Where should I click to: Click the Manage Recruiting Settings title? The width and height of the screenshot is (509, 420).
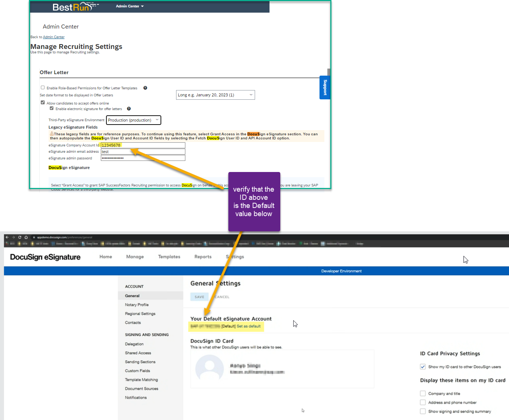[76, 46]
